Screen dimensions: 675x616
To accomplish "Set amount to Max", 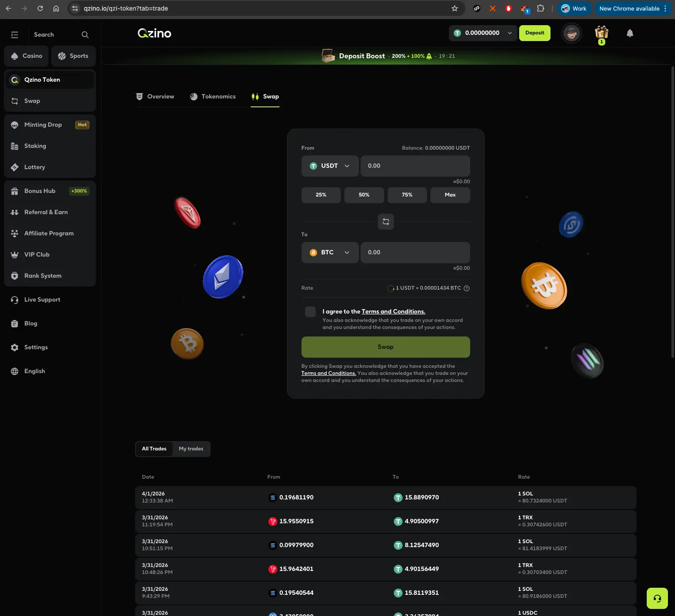I will tap(450, 195).
